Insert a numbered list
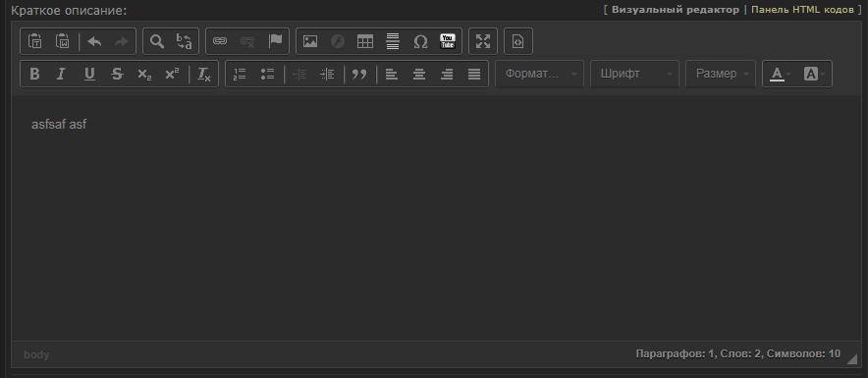 pos(240,74)
